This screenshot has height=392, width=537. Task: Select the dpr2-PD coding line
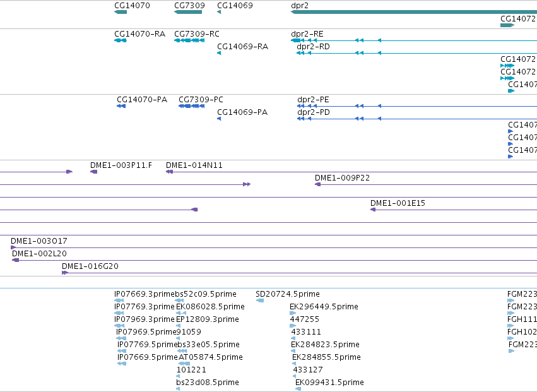(417, 119)
